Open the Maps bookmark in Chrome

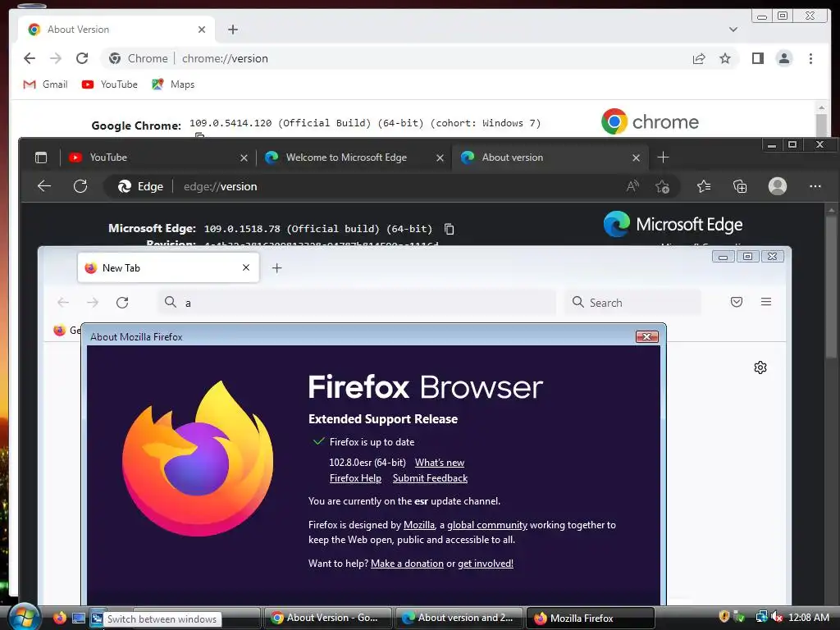[x=173, y=84]
